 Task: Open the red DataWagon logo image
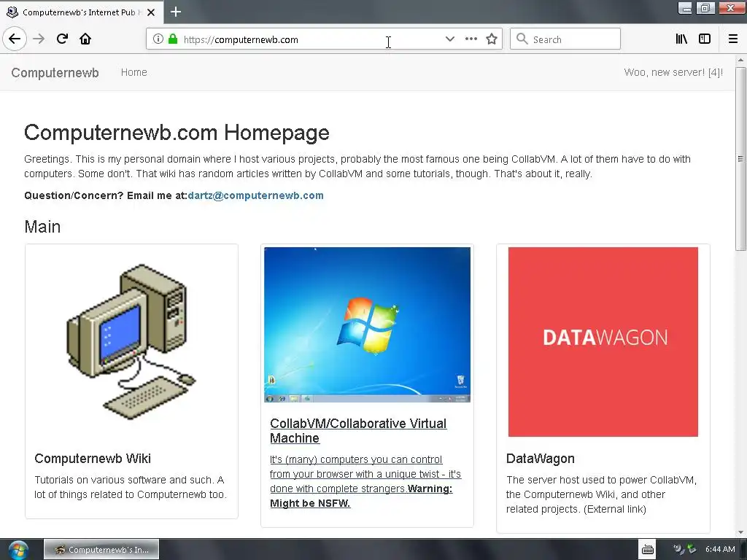point(603,341)
